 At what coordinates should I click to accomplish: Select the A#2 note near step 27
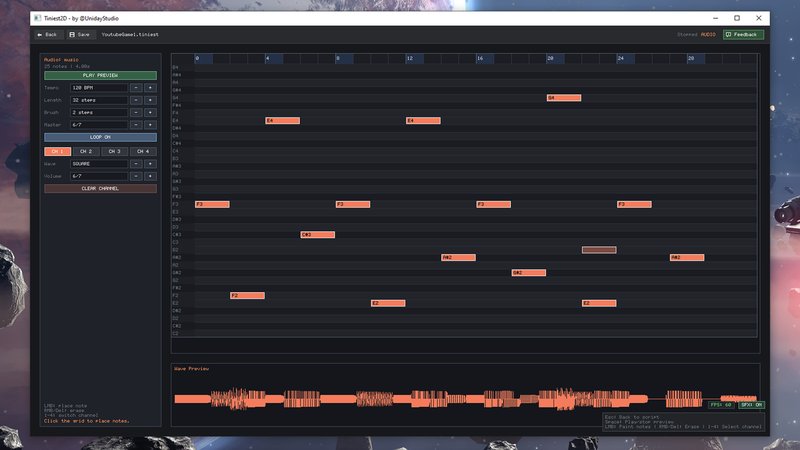(x=687, y=258)
